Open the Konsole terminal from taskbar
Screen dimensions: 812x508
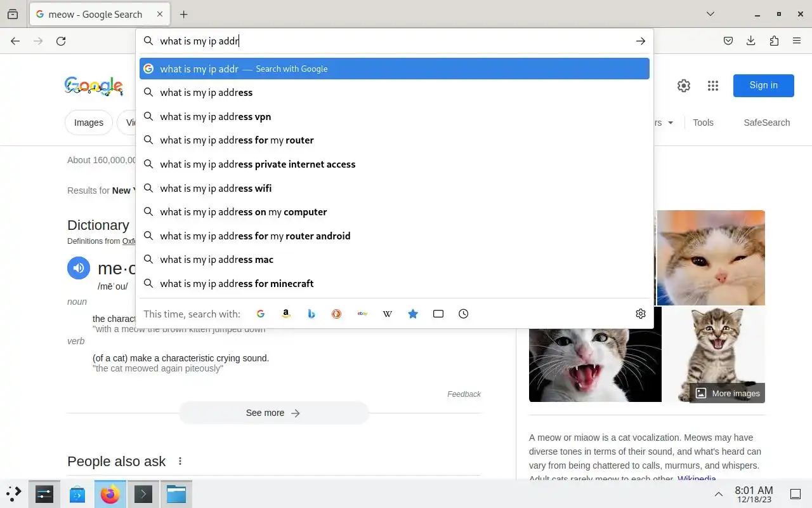(143, 493)
